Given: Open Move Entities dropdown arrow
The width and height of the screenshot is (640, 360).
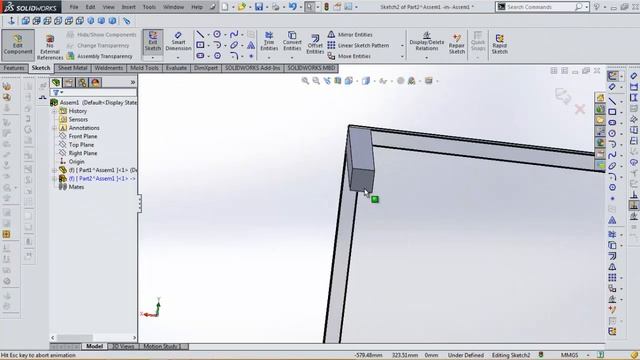Looking at the screenshot, I should pos(402,56).
